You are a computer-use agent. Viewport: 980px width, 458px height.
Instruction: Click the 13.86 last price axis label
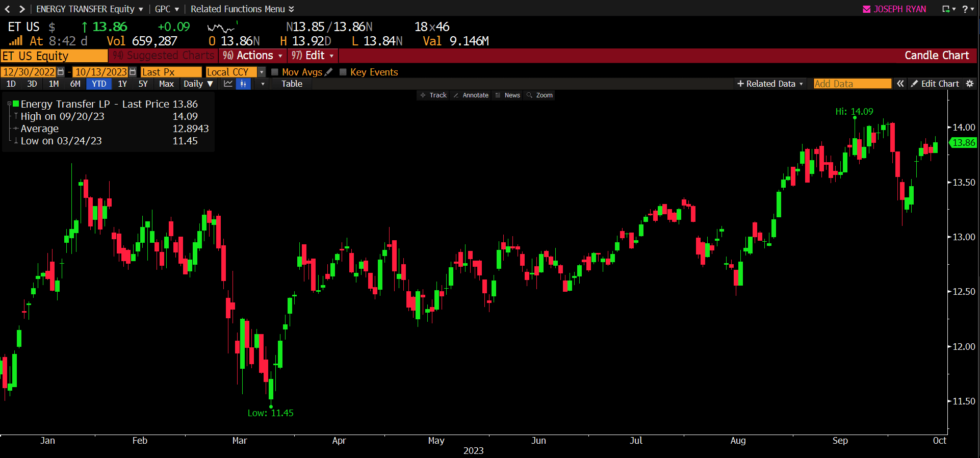coord(964,143)
